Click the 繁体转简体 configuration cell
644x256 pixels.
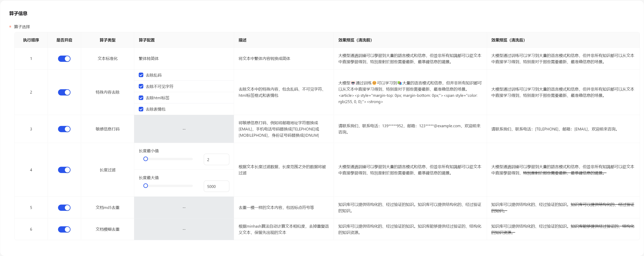[x=149, y=58]
